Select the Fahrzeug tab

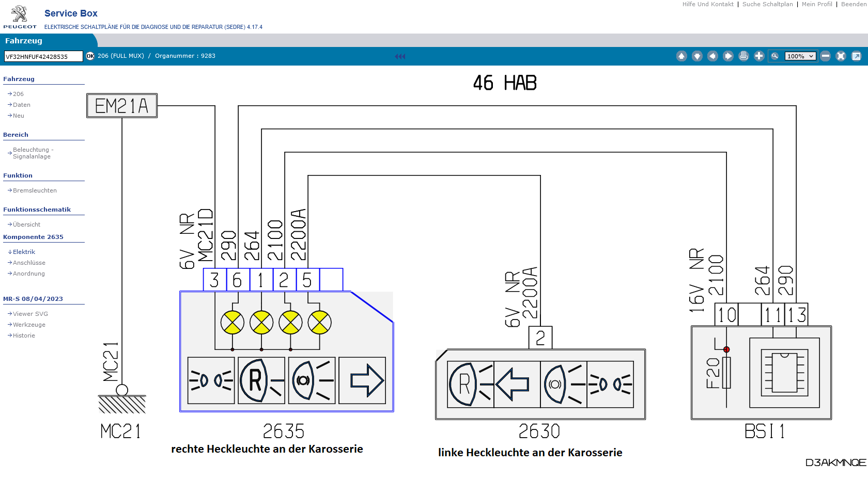[24, 41]
